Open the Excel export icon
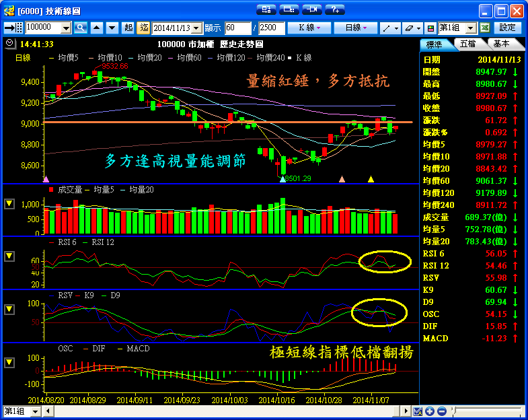The height and width of the screenshot is (420, 528). click(484, 28)
